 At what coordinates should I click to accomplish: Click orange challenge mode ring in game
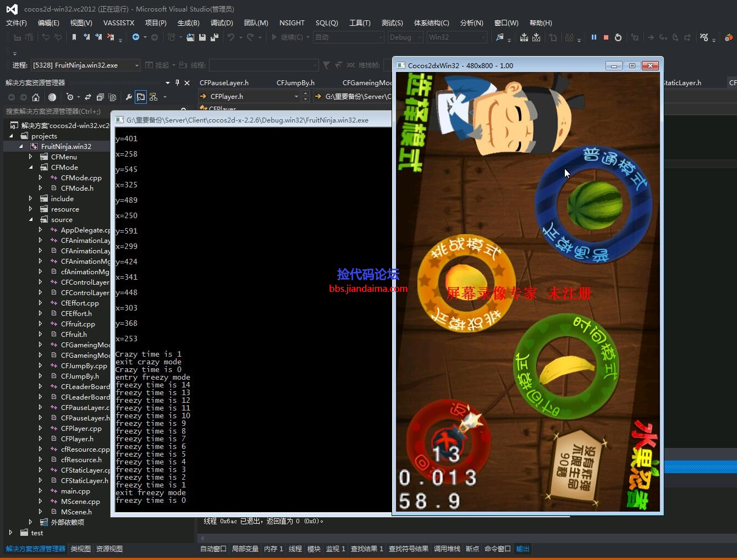pos(466,284)
